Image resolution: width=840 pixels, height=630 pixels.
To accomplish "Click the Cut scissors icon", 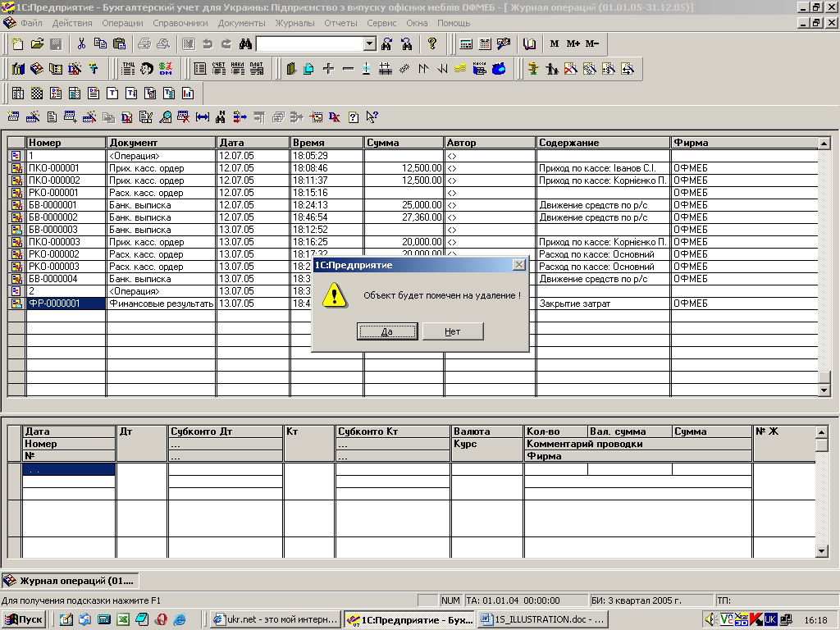I will 81,44.
